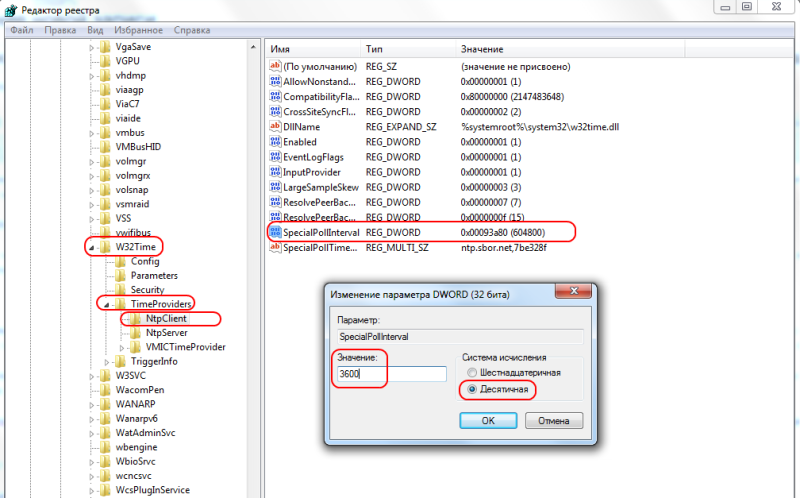Expand the vhdmp node
The height and width of the screenshot is (498, 800).
92,76
